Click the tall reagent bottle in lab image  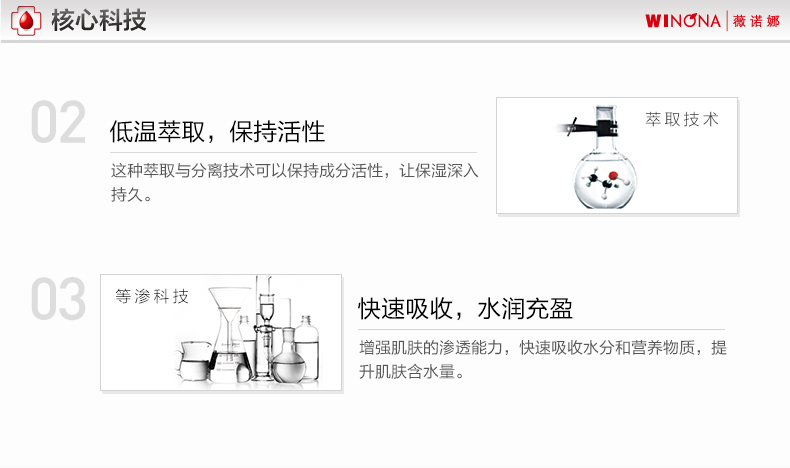pos(306,348)
